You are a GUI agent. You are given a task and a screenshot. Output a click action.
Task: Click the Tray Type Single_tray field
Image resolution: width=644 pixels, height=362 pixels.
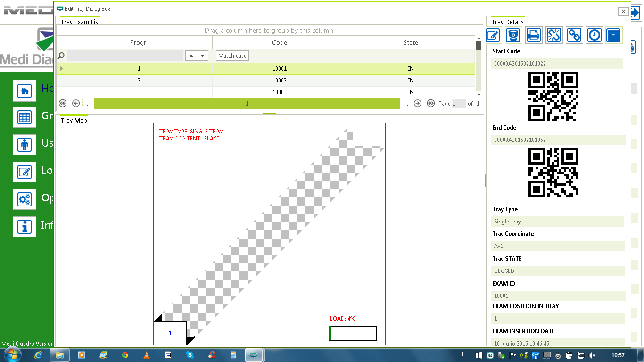click(x=558, y=222)
